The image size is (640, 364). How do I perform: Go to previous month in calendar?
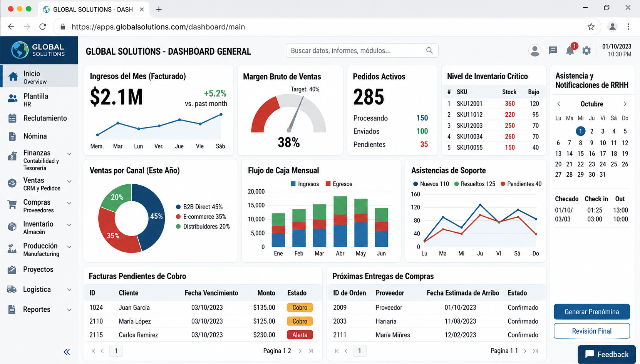[x=559, y=104]
